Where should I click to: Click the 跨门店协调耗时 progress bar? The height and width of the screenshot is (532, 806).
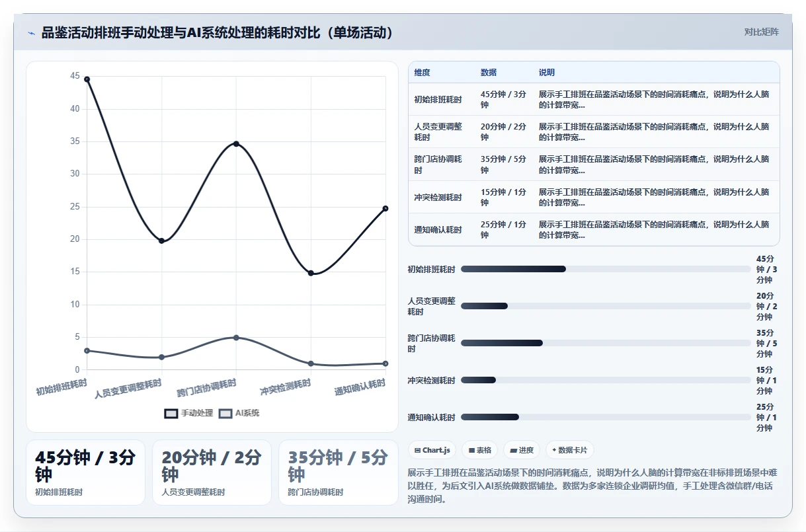[606, 343]
